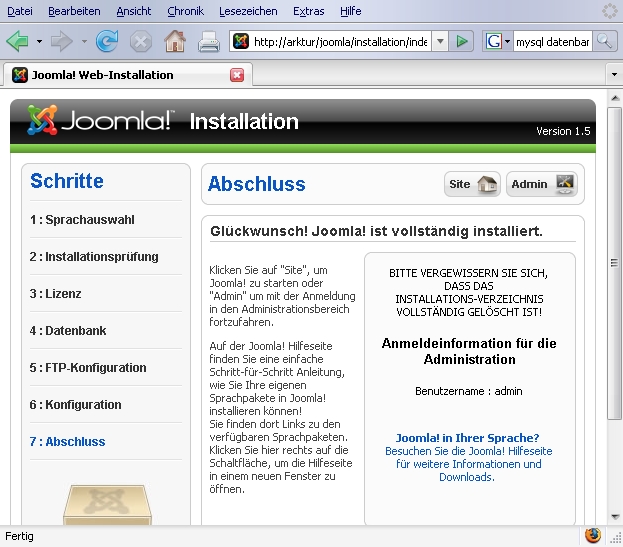Close the Joomla! Web-Installation tab
Image resolution: width=623 pixels, height=547 pixels.
237,75
